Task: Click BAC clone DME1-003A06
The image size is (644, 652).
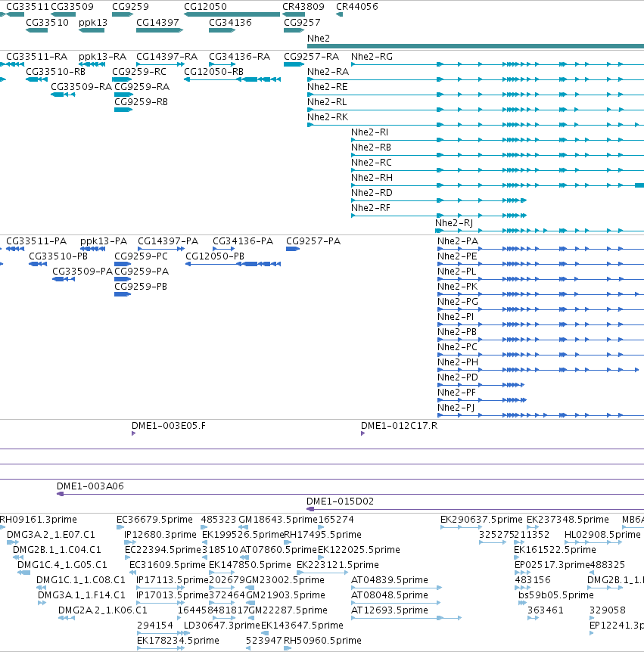Action: pos(90,486)
